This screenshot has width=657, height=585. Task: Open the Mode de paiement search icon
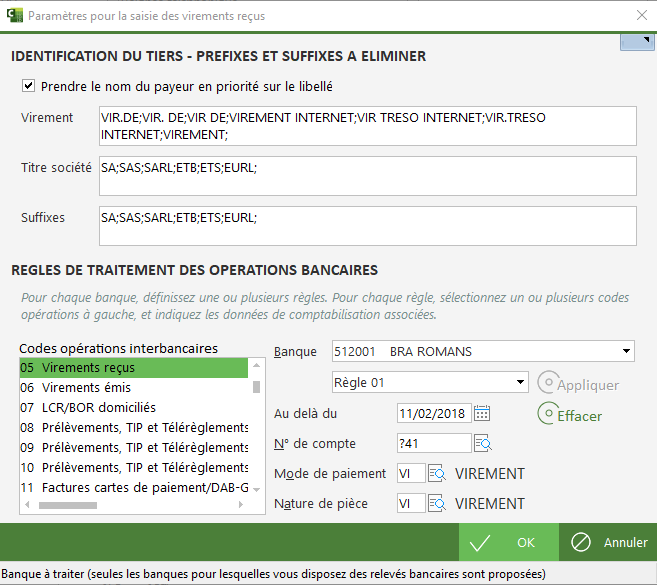tap(437, 473)
